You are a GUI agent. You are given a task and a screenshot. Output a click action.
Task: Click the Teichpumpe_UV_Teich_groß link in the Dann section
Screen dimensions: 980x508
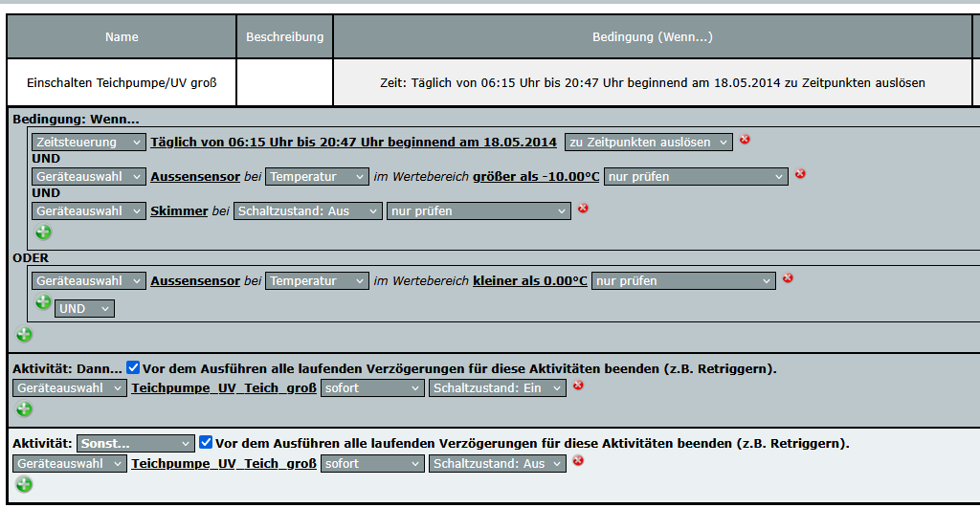tap(224, 388)
